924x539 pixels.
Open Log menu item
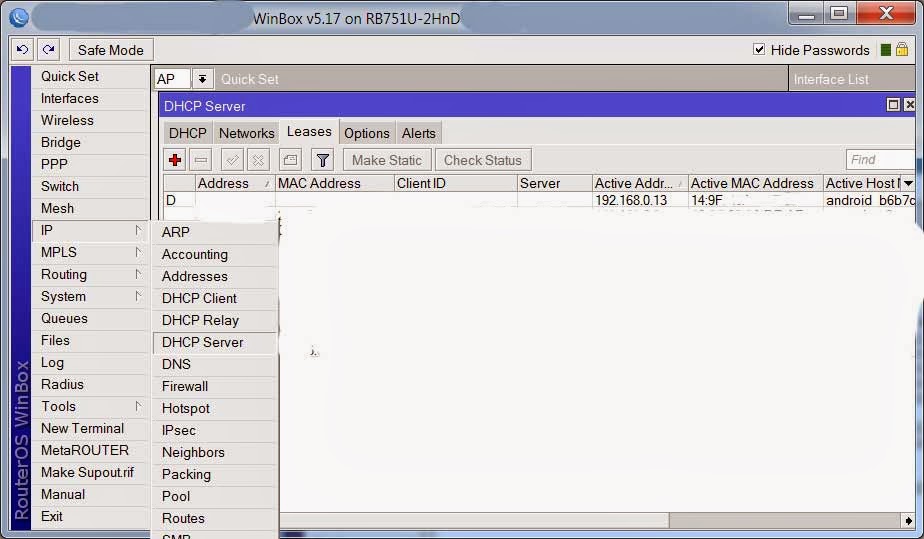pyautogui.click(x=90, y=362)
